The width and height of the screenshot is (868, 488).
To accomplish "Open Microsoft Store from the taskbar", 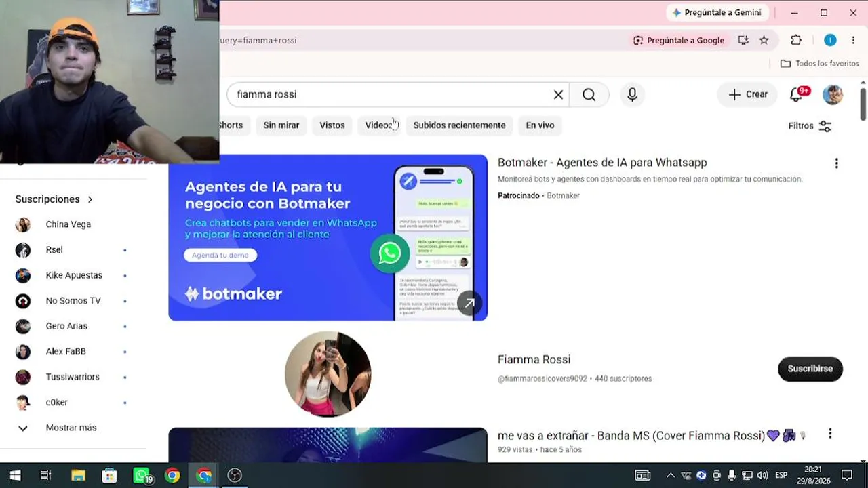I will point(109,475).
